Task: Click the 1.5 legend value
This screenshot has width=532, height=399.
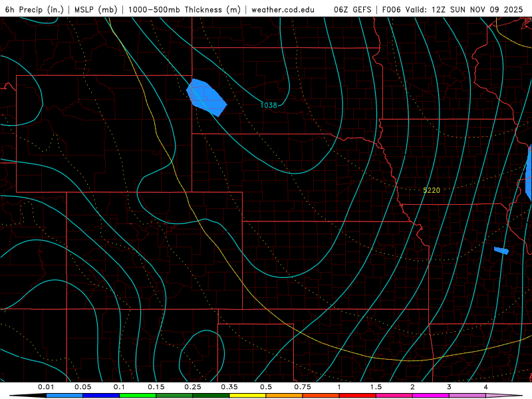Action: tap(376, 387)
